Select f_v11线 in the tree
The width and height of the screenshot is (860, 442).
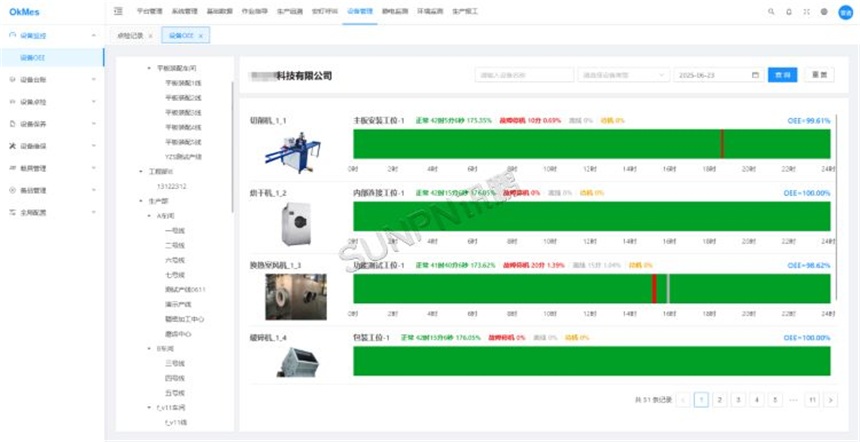click(176, 423)
